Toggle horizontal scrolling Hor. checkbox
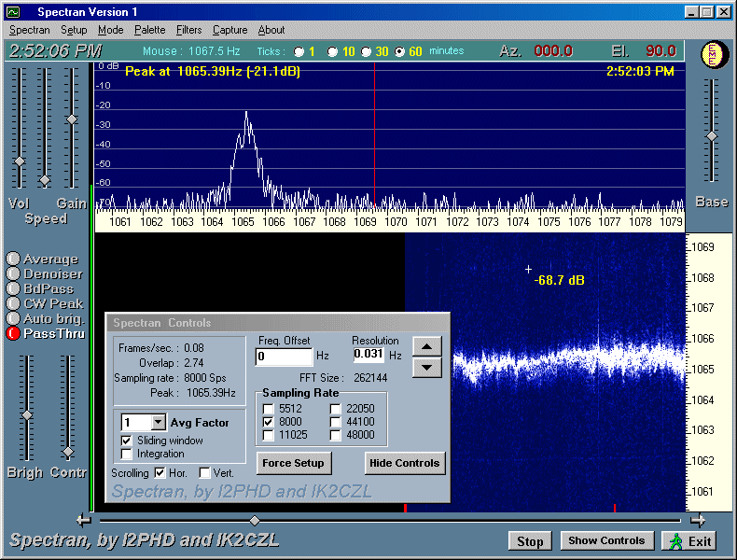 tap(160, 472)
